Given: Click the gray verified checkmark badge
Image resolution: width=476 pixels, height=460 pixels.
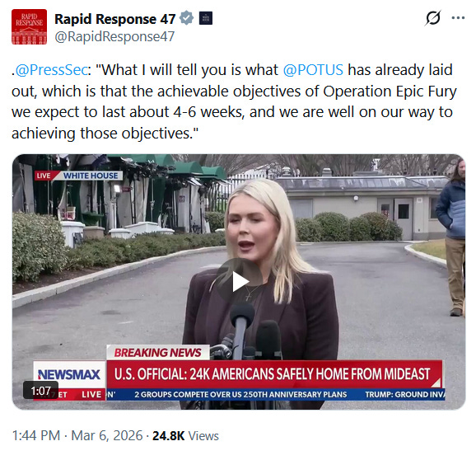Looking at the screenshot, I should (186, 18).
